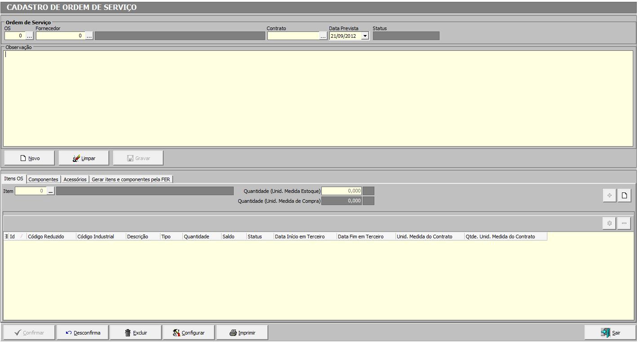The width and height of the screenshot is (644, 344).
Task: Open Fornecedor lookup ellipsis button
Action: [x=89, y=36]
